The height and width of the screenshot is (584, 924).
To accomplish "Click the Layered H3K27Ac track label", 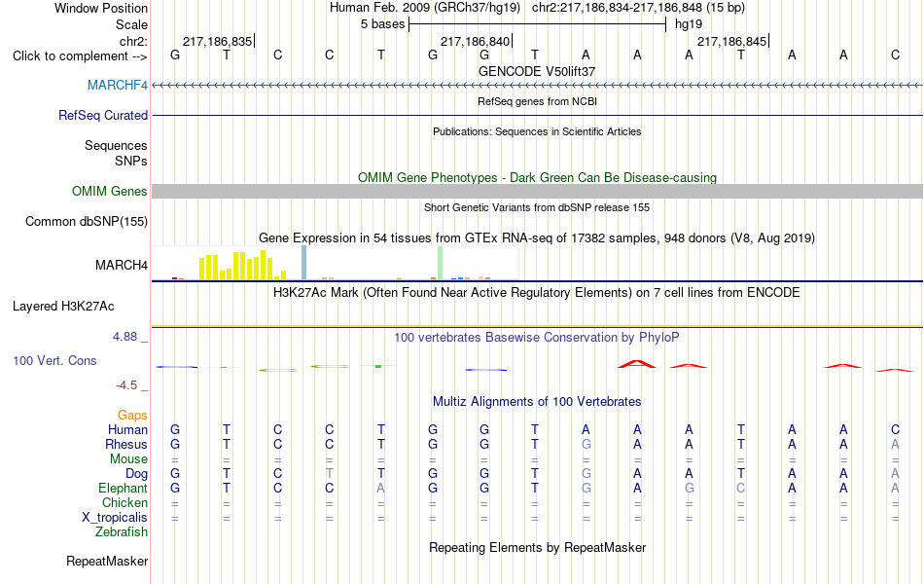I will tap(63, 307).
